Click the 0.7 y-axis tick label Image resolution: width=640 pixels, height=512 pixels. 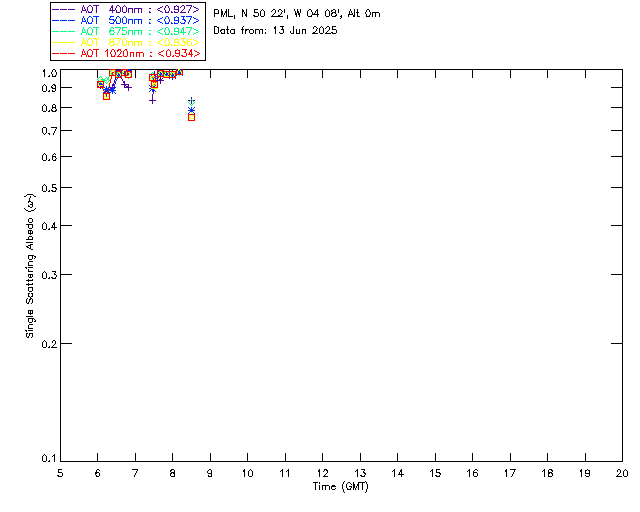[49, 131]
